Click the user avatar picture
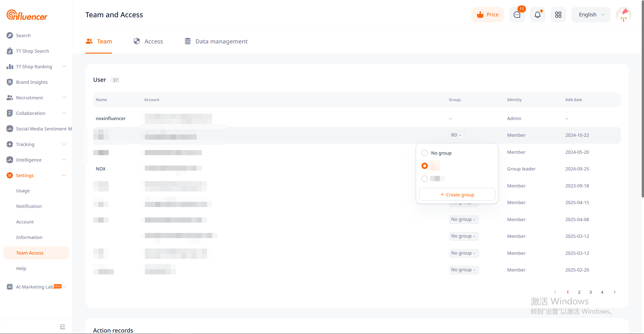 coord(623,15)
